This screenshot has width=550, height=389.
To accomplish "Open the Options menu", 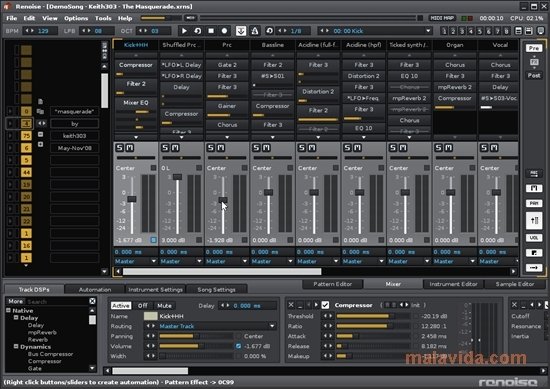I will coord(76,18).
